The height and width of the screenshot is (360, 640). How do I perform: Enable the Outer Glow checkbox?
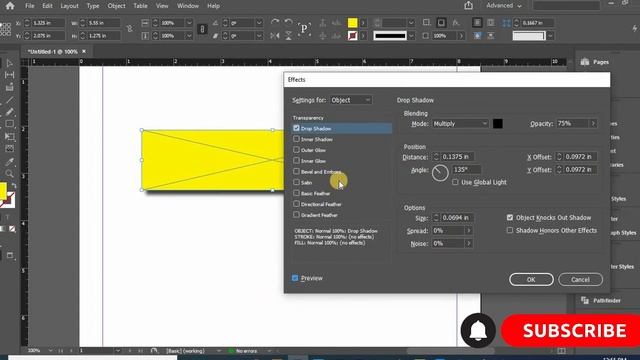[x=296, y=150]
